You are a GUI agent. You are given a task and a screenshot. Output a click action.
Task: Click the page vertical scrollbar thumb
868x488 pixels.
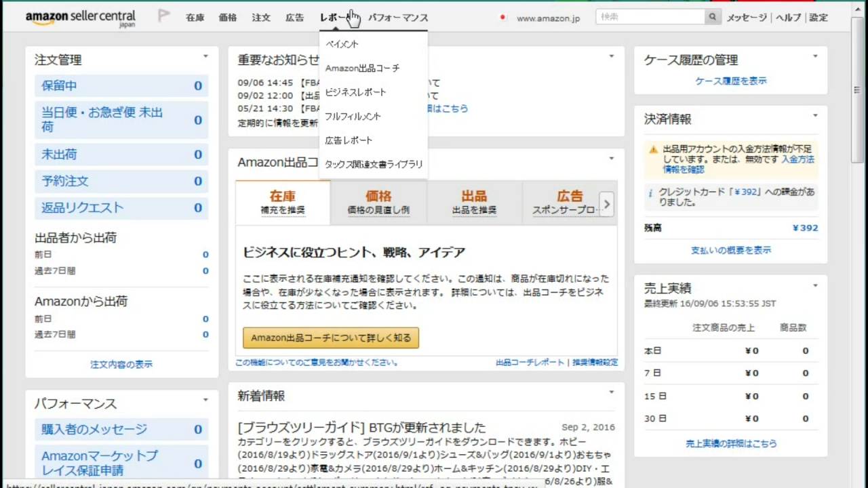[x=859, y=90]
